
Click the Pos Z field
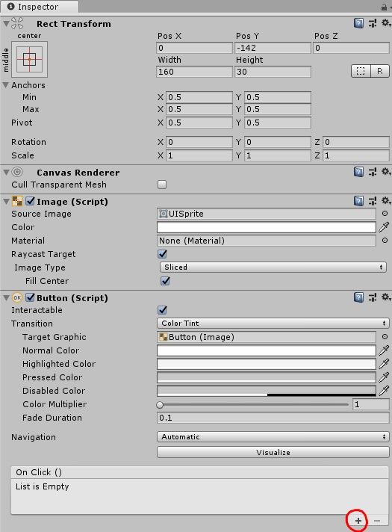click(x=351, y=48)
